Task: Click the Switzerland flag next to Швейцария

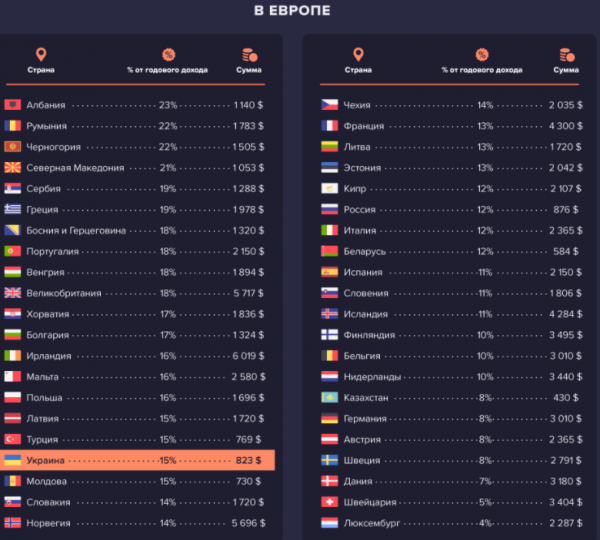Action: tap(328, 502)
